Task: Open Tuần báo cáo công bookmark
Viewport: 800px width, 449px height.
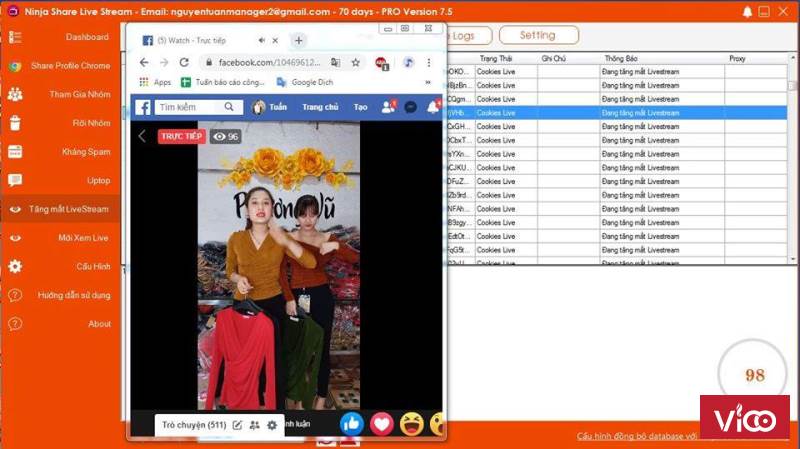Action: click(x=223, y=82)
